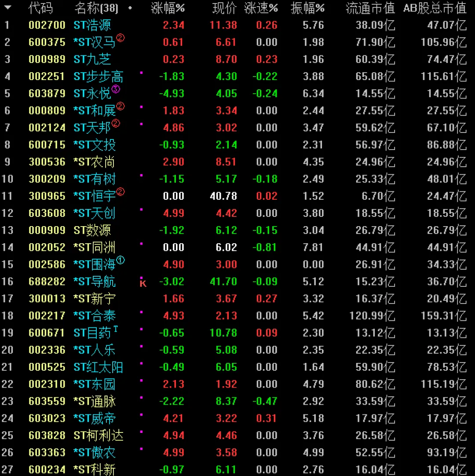This screenshot has width=475, height=476.
Task: Select stock name ST柯利达
Action: (99, 436)
